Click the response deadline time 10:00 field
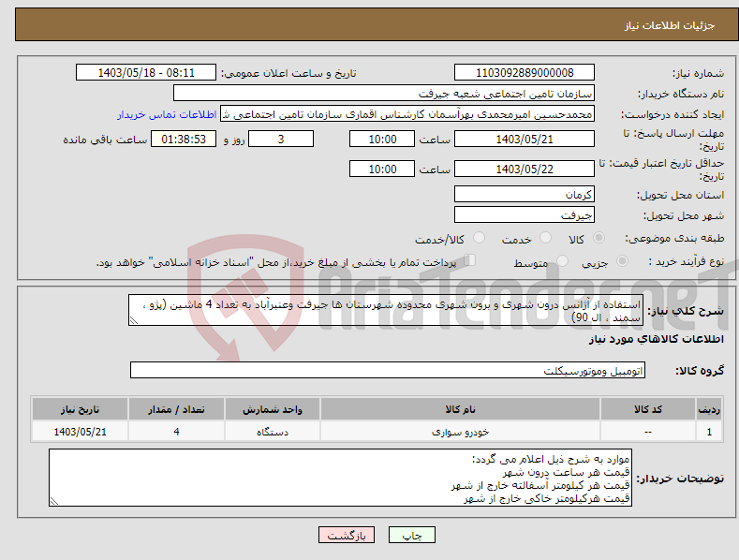 coord(382,139)
